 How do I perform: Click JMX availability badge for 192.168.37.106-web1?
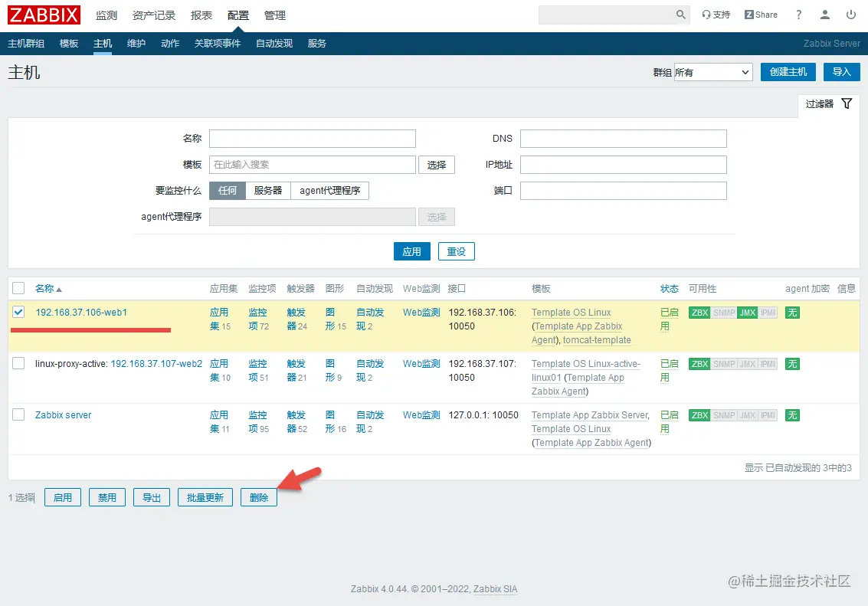point(747,313)
